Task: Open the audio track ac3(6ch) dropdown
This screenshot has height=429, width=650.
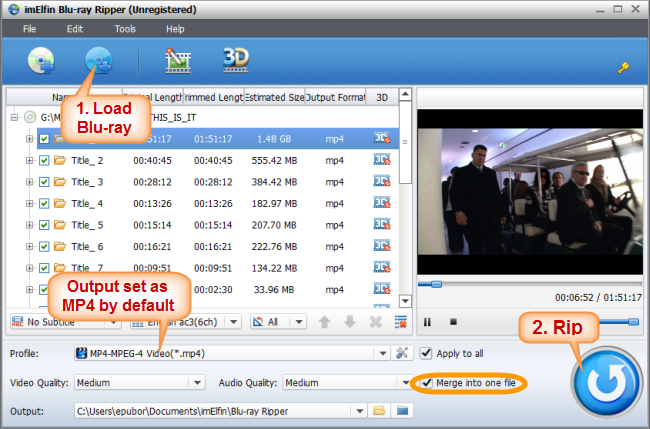Action: 233,322
